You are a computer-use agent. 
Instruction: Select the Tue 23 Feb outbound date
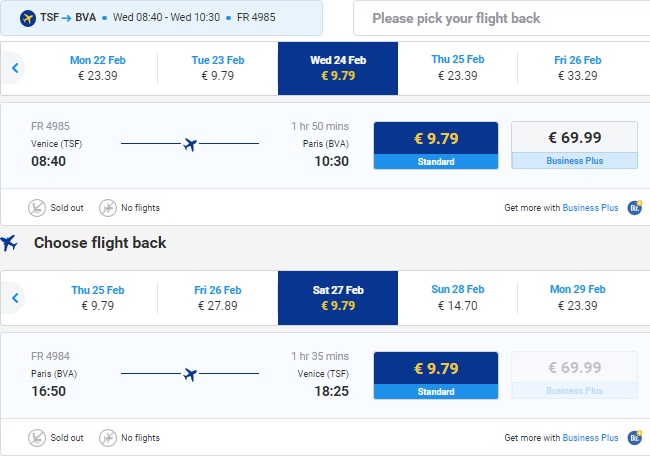(x=217, y=68)
